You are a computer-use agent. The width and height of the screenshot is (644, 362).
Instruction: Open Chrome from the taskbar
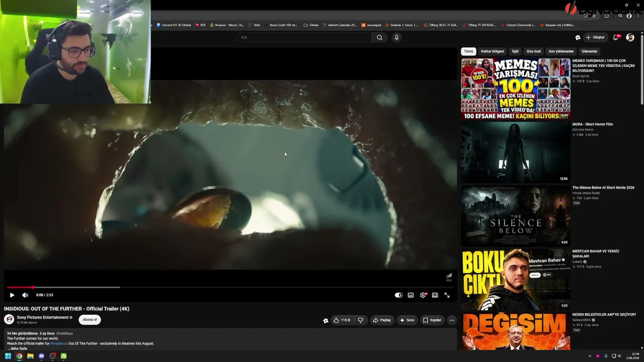point(19,356)
